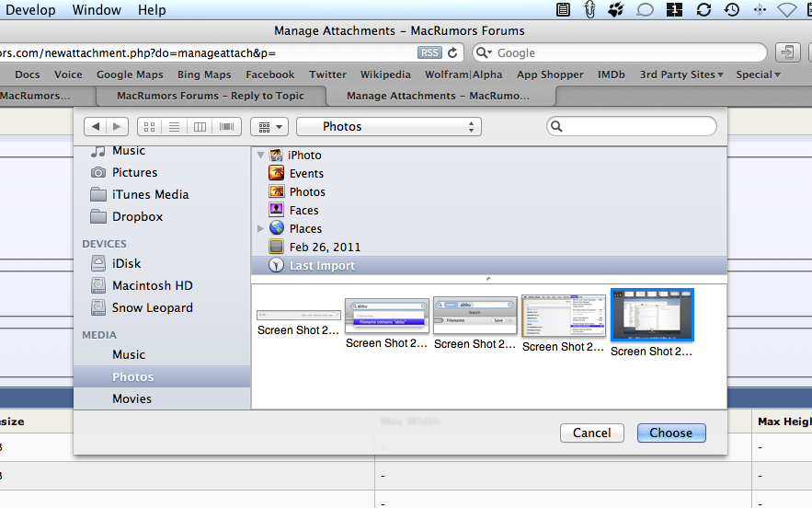The height and width of the screenshot is (508, 812).
Task: Open Facebook bookmark
Action: [x=269, y=75]
